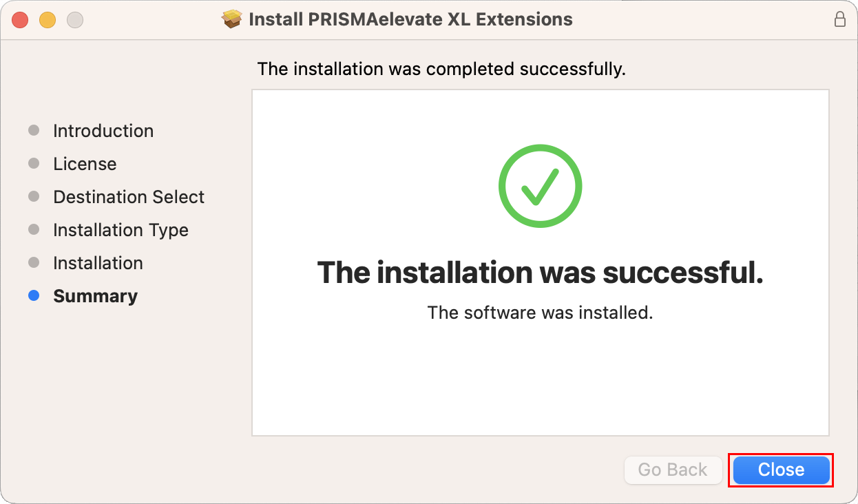Select the Introduction step in sidebar
Screen dimensions: 858x504
click(103, 131)
